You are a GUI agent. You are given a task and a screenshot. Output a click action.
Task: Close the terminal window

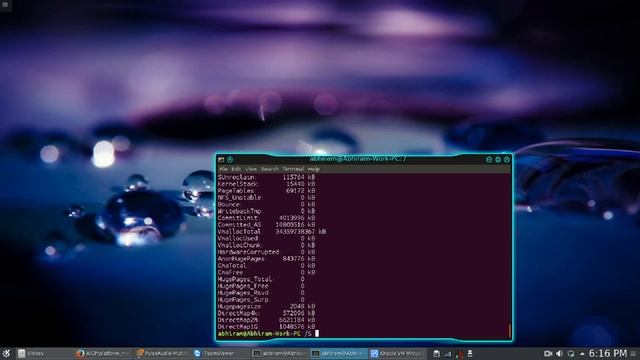[x=507, y=160]
